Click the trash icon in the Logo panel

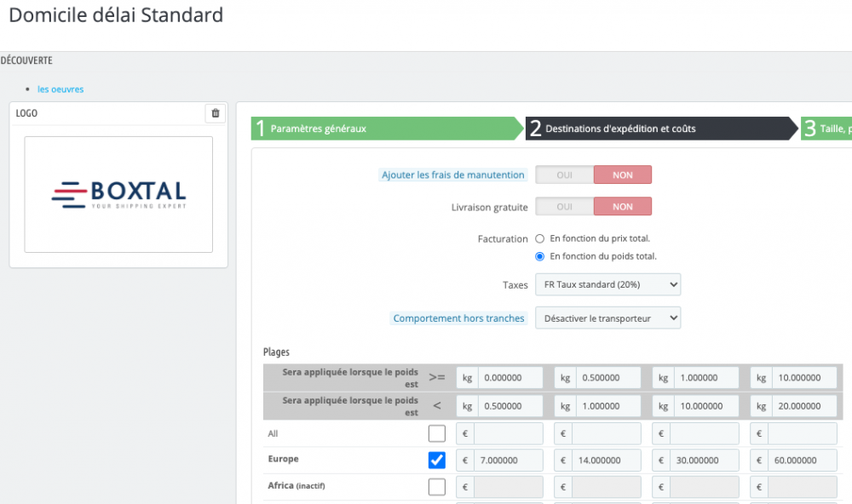point(216,113)
